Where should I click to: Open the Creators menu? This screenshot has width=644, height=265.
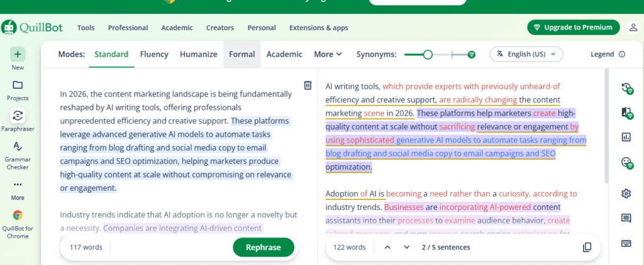tap(220, 28)
